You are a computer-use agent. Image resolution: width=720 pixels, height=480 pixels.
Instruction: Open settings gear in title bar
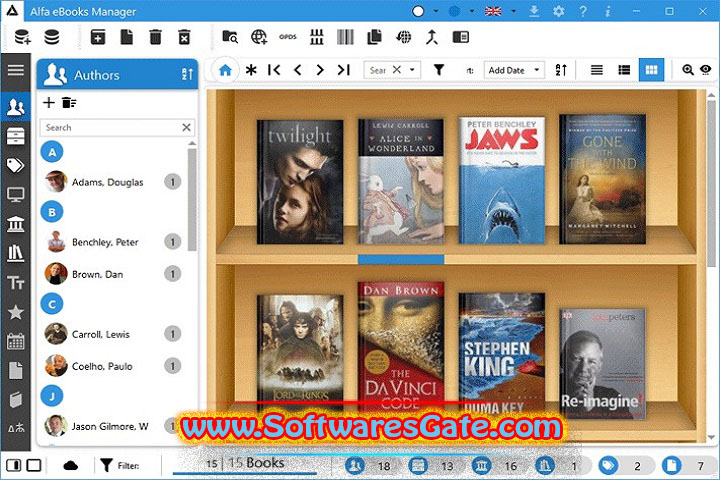pyautogui.click(x=558, y=11)
